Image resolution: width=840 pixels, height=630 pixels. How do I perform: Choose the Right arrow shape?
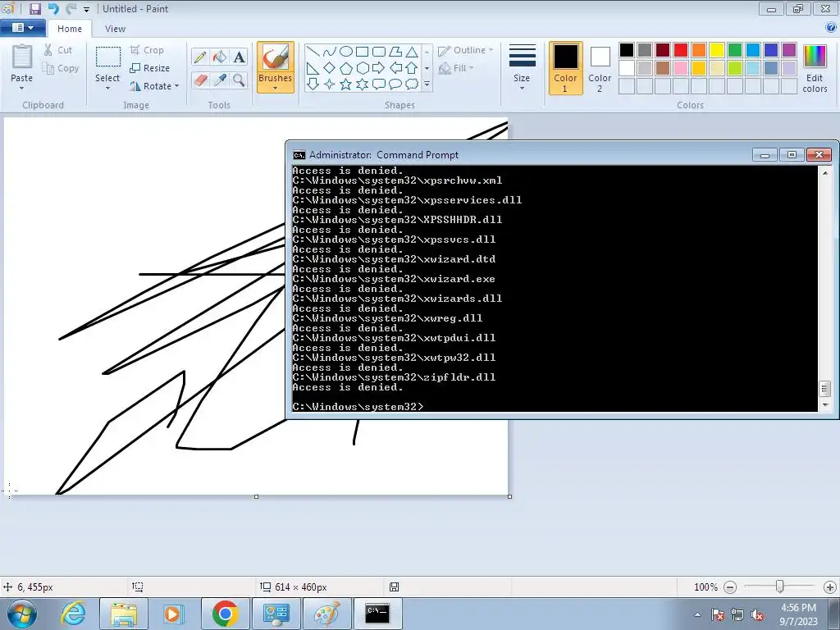(x=379, y=68)
